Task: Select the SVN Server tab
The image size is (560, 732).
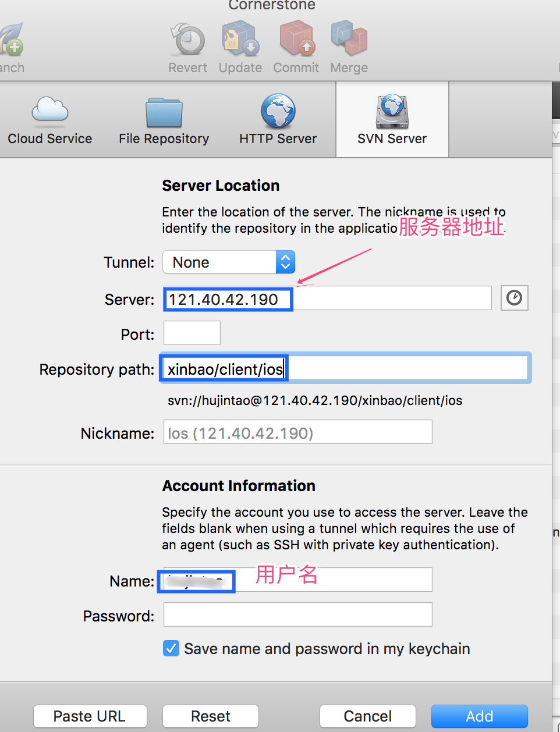Action: (392, 119)
